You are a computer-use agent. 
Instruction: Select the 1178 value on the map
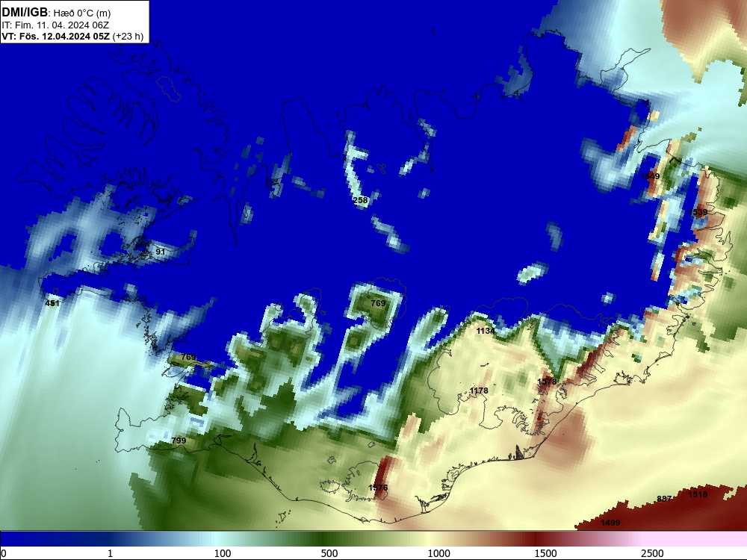pos(479,391)
